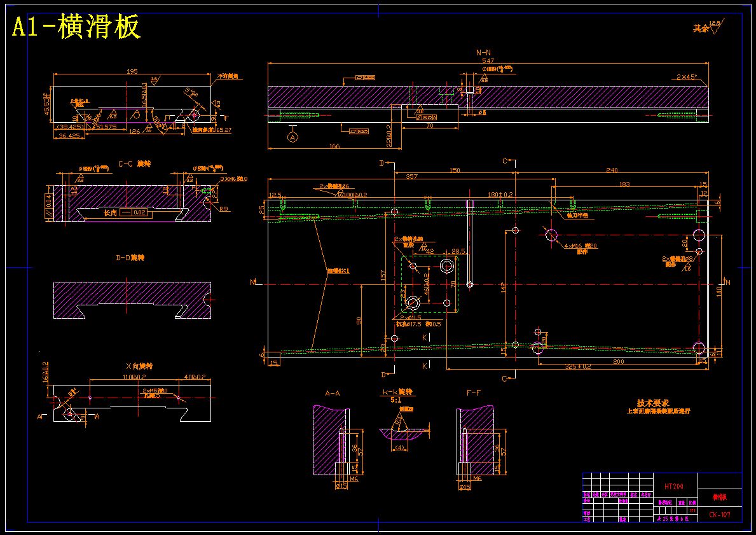Screen dimensions: 756x535
Task: Select the '36.425' dimension
Action: pos(69,136)
